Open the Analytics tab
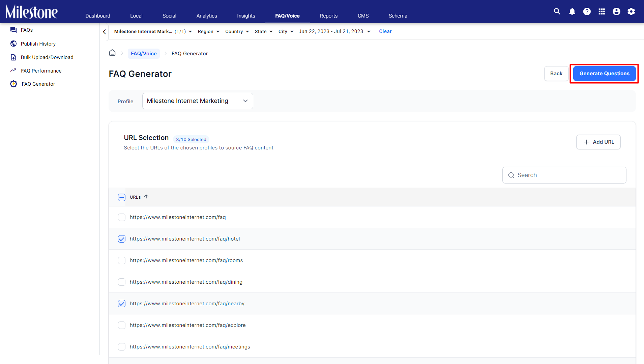This screenshot has width=644, height=364. coord(207,16)
